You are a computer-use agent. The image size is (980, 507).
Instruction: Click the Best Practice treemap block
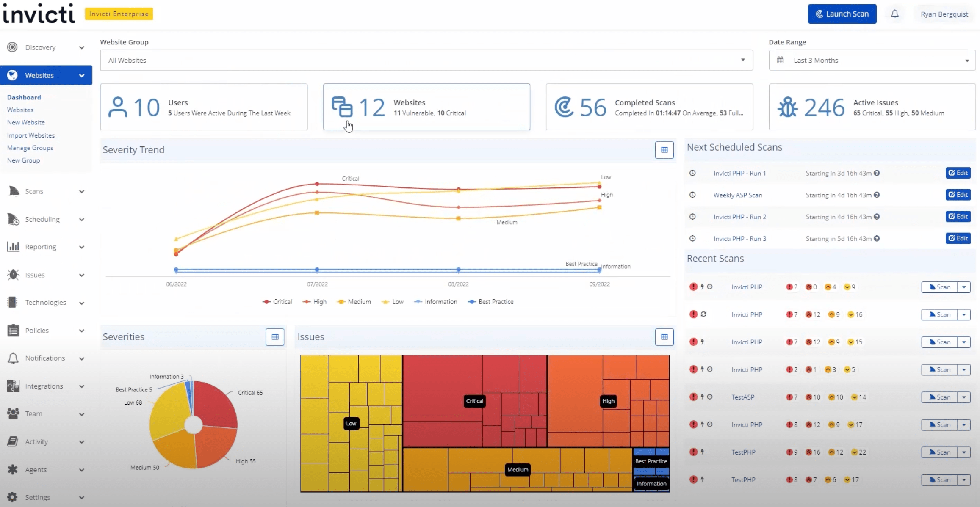[651, 461]
